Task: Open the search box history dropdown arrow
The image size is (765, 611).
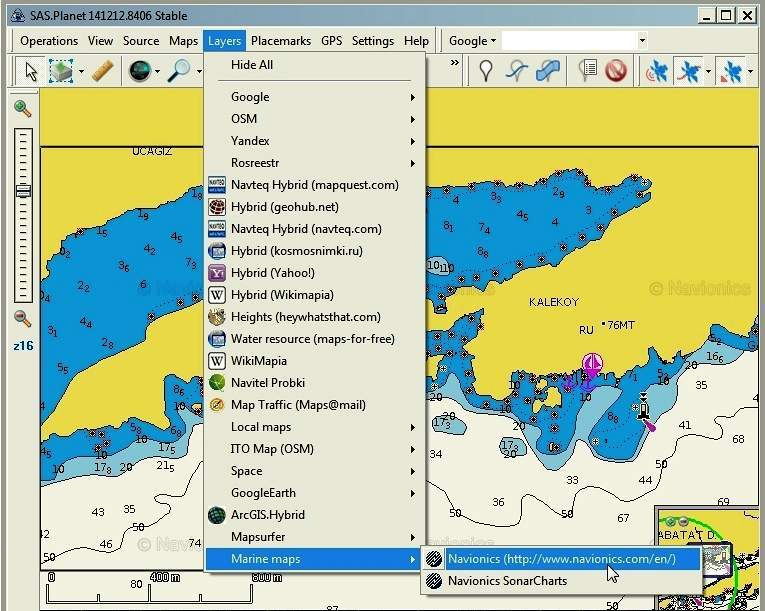Action: (642, 41)
